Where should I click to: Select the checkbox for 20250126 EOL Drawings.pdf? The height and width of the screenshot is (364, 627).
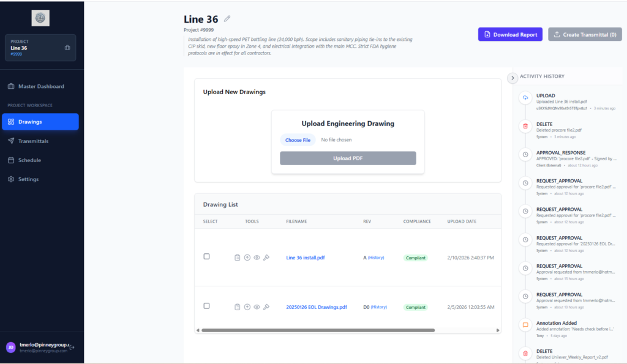coord(206,306)
